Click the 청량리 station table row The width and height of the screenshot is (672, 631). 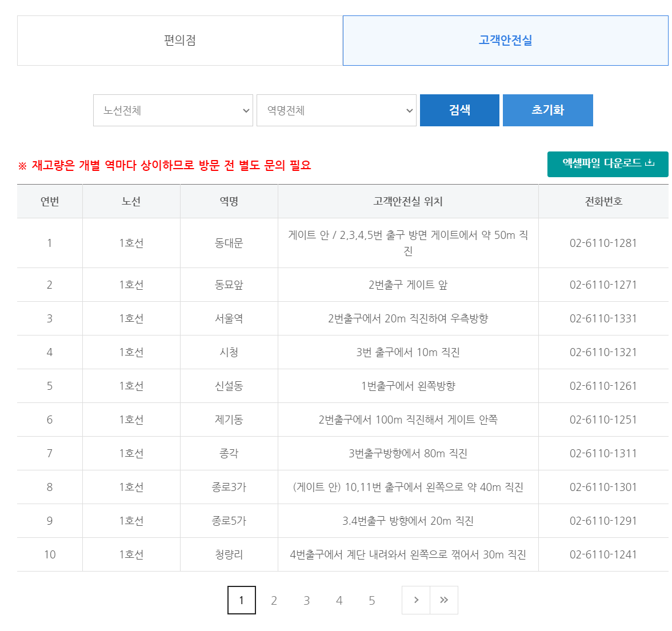(x=229, y=554)
